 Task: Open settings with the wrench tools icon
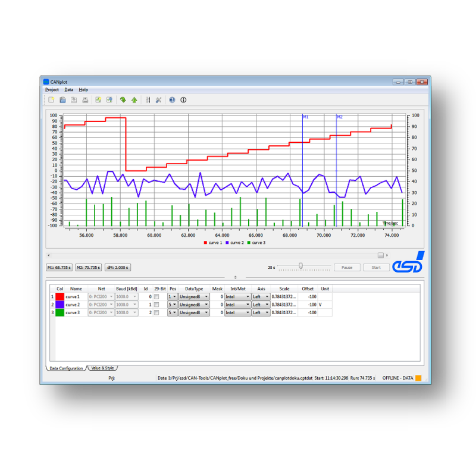pyautogui.click(x=159, y=100)
